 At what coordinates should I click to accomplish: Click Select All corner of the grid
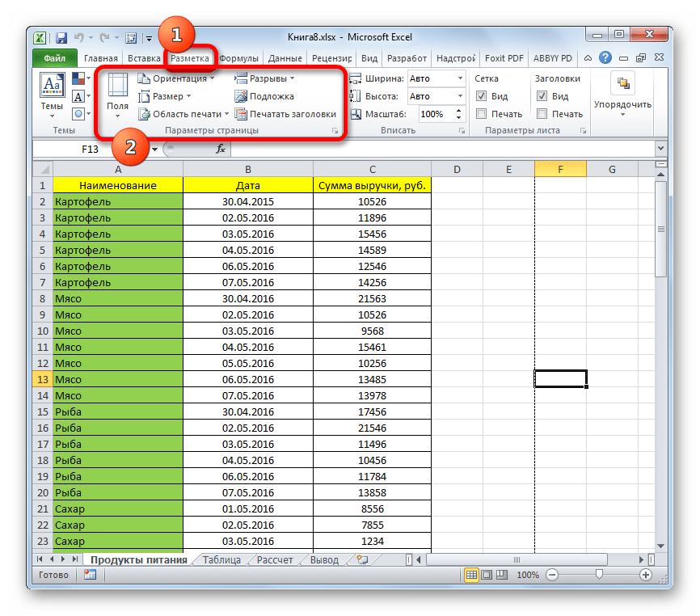(44, 169)
